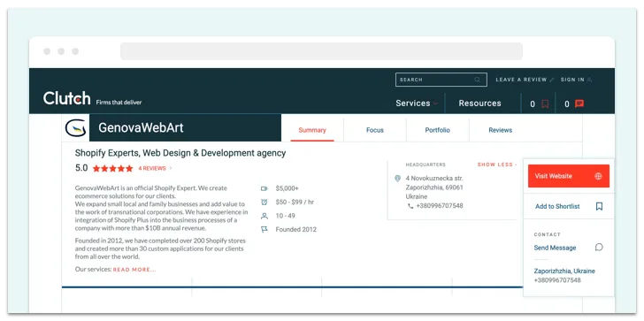644x321 pixels.
Task: Click the $5,000+ minimum project size text
Action: tap(287, 188)
